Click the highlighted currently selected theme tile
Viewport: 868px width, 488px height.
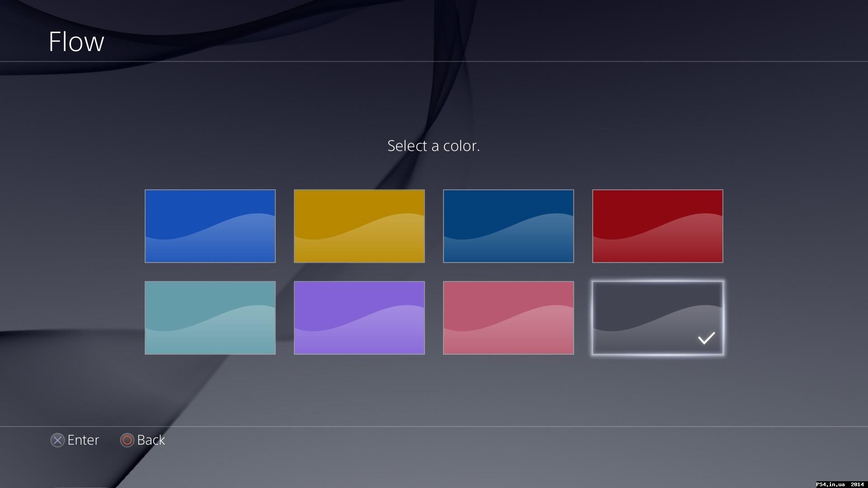click(x=657, y=317)
